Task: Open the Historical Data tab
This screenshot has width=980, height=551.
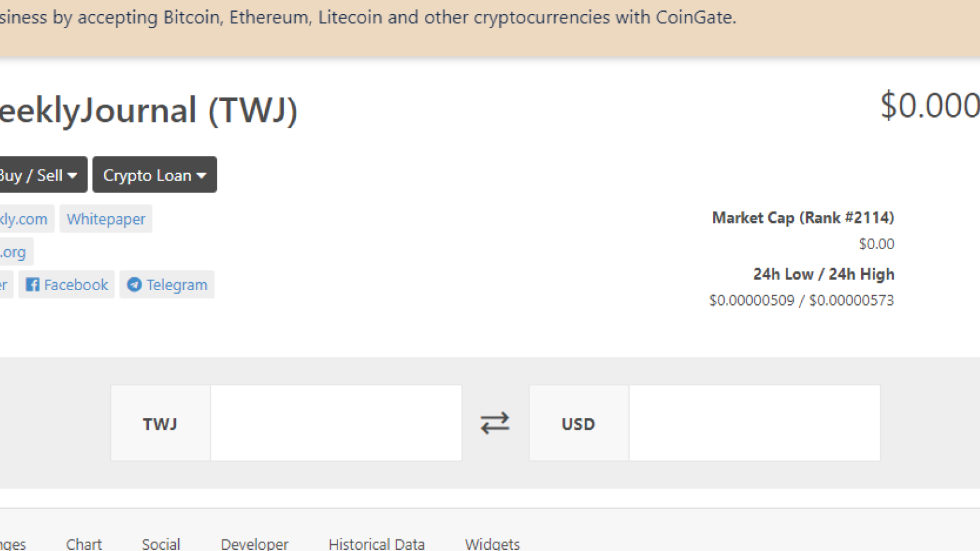Action: pos(377,544)
